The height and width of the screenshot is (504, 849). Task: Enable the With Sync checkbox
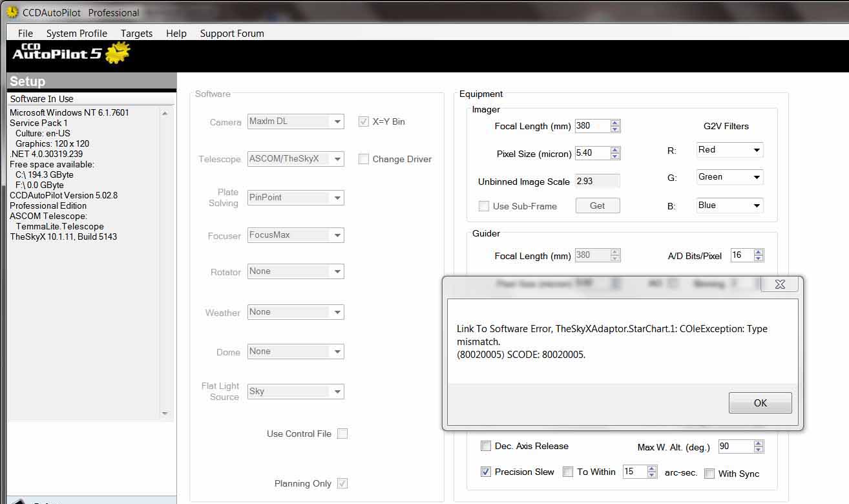(709, 474)
